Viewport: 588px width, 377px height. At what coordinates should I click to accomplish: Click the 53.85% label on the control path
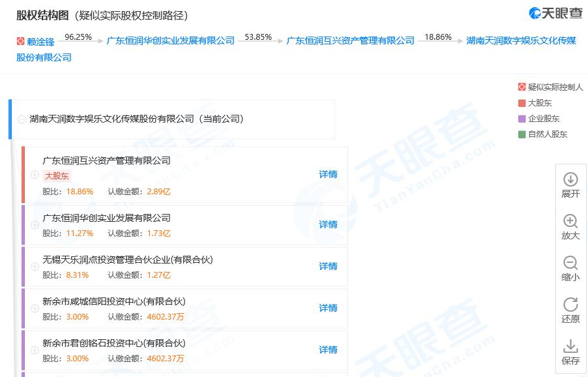pyautogui.click(x=258, y=37)
